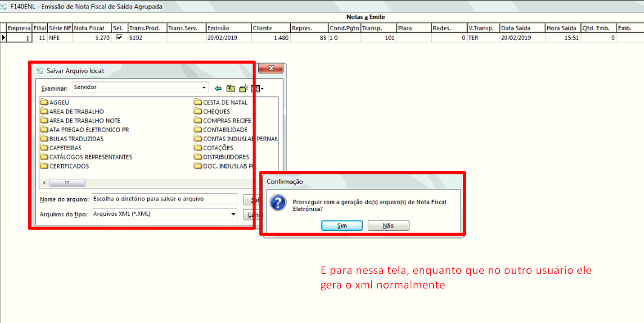The height and width of the screenshot is (323, 644).
Task: Go up one folder level
Action: click(230, 88)
